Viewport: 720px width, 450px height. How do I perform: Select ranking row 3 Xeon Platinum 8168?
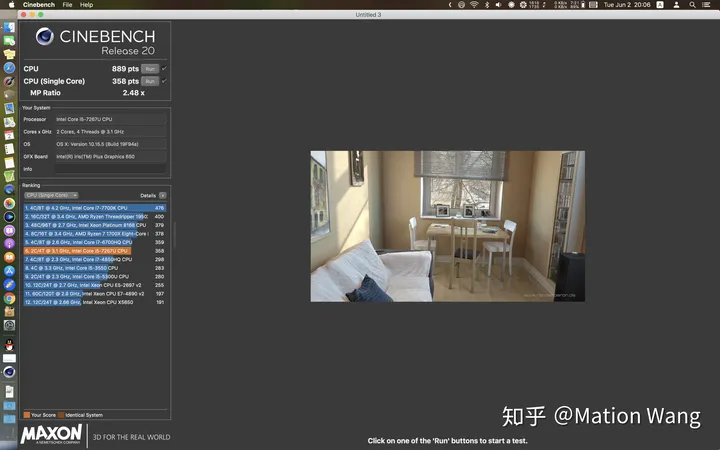pos(95,225)
